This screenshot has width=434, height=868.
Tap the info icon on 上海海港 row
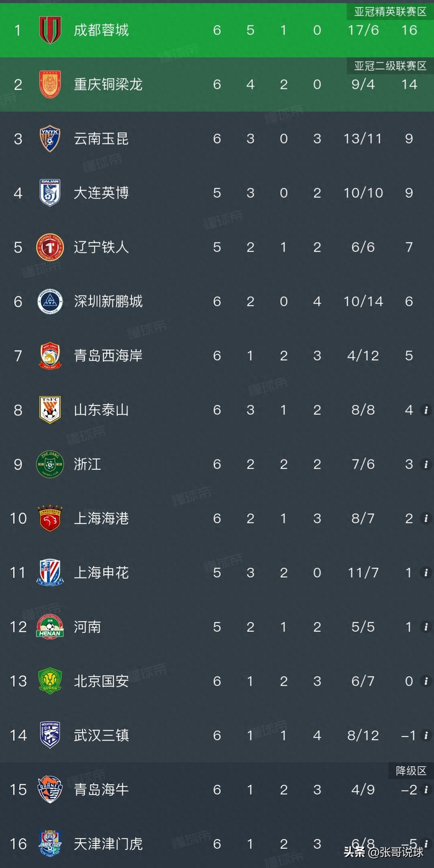[x=425, y=518]
